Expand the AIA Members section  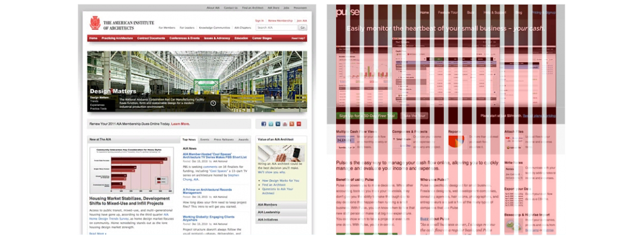pyautogui.click(x=281, y=205)
